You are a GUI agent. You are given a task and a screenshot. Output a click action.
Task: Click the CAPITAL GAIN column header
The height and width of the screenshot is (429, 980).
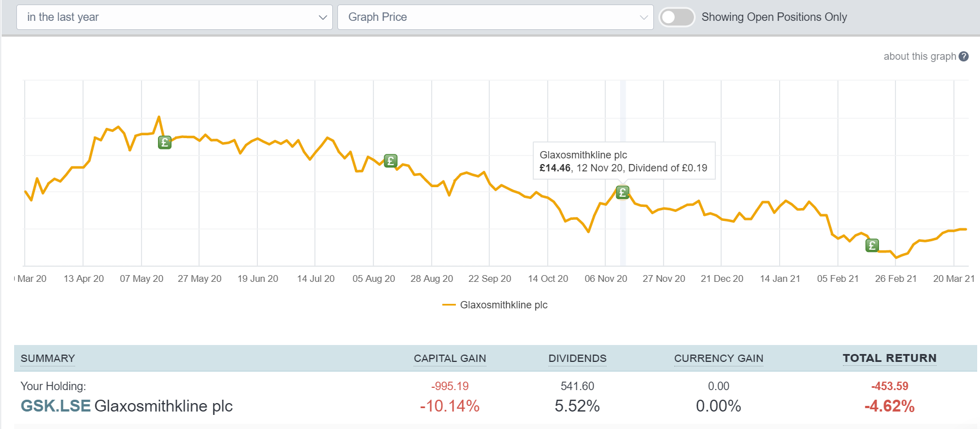(x=450, y=359)
